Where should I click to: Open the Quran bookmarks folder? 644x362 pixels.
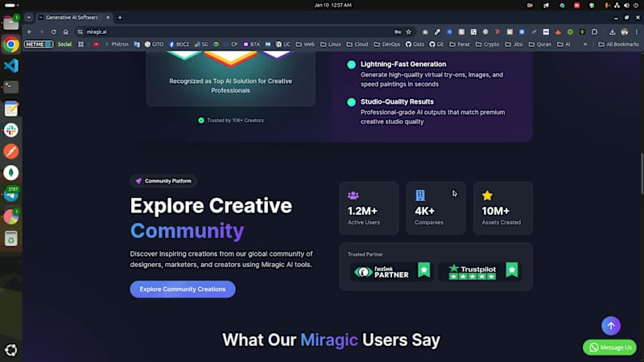coord(539,44)
